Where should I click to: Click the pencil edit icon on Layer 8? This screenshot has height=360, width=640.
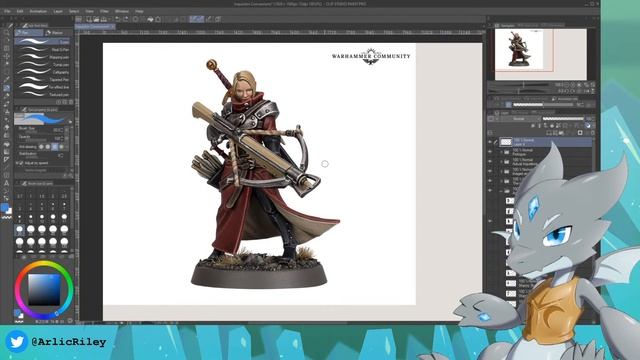coord(496,142)
